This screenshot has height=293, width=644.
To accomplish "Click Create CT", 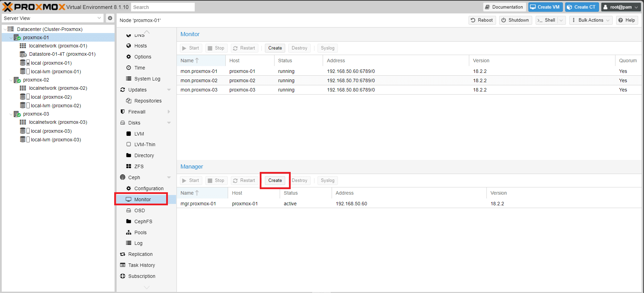I will [x=582, y=7].
